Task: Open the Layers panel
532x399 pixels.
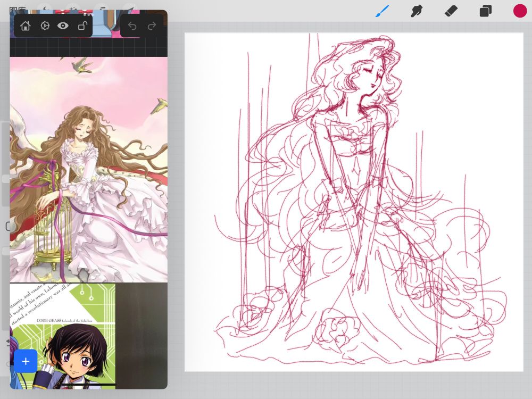Action: [486, 11]
